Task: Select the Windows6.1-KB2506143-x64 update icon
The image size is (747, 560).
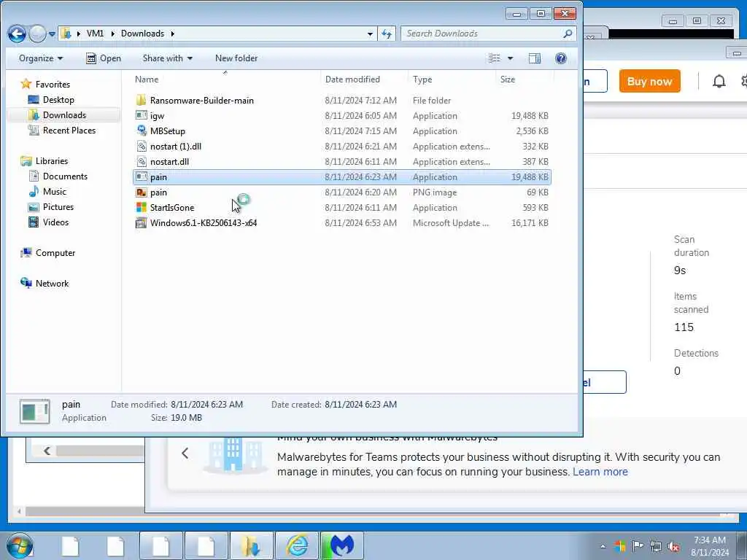Action: click(141, 222)
